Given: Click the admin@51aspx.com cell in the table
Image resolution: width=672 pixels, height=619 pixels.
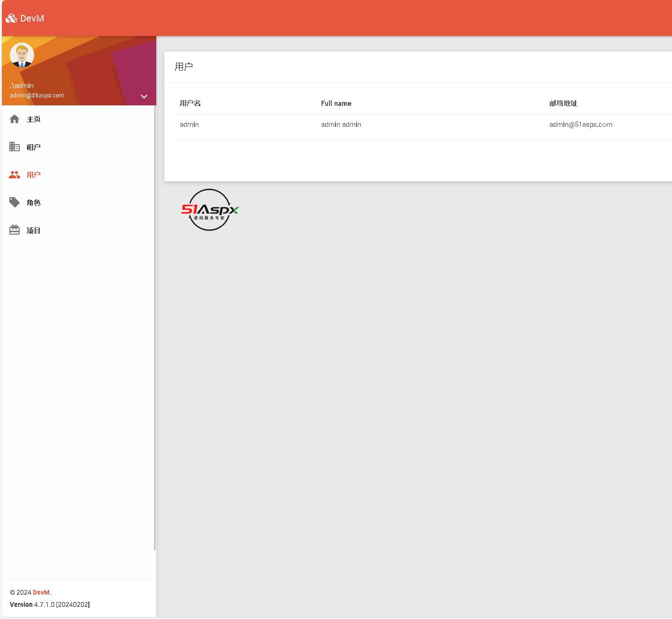Looking at the screenshot, I should 581,125.
